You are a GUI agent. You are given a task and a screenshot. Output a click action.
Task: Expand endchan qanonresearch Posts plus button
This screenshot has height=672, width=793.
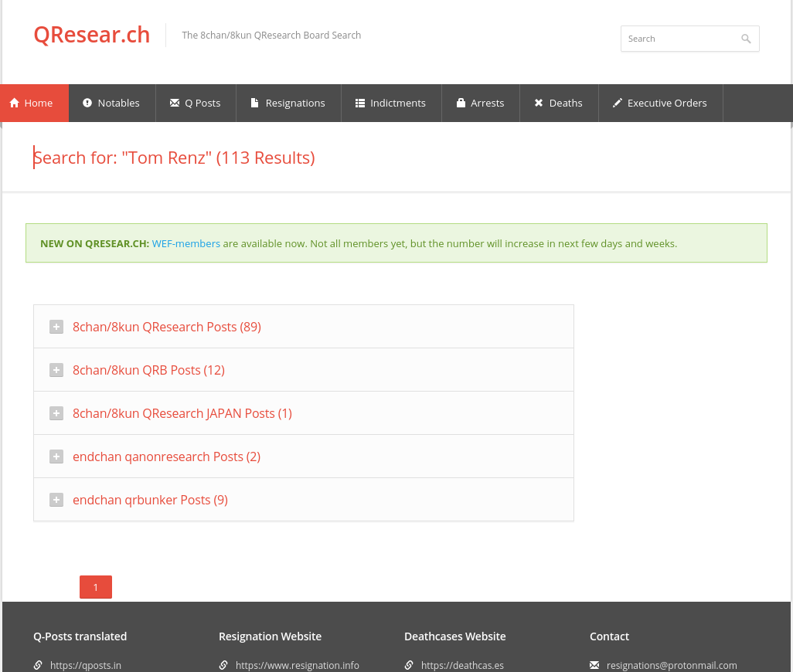(56, 456)
